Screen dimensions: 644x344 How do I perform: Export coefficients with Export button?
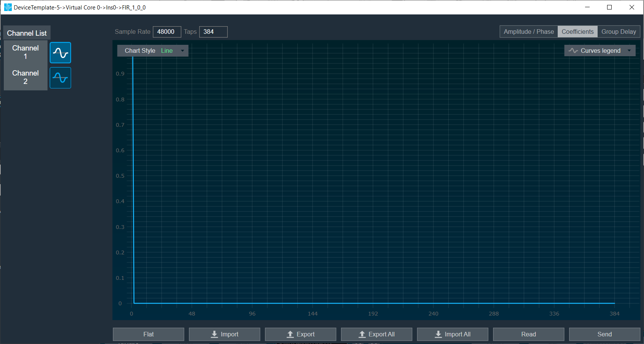[301, 334]
